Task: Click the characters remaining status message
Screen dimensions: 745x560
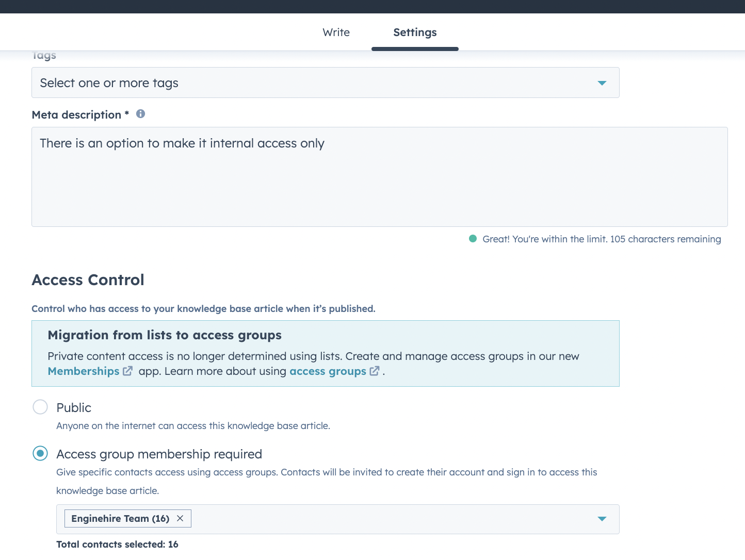Action: [x=602, y=239]
